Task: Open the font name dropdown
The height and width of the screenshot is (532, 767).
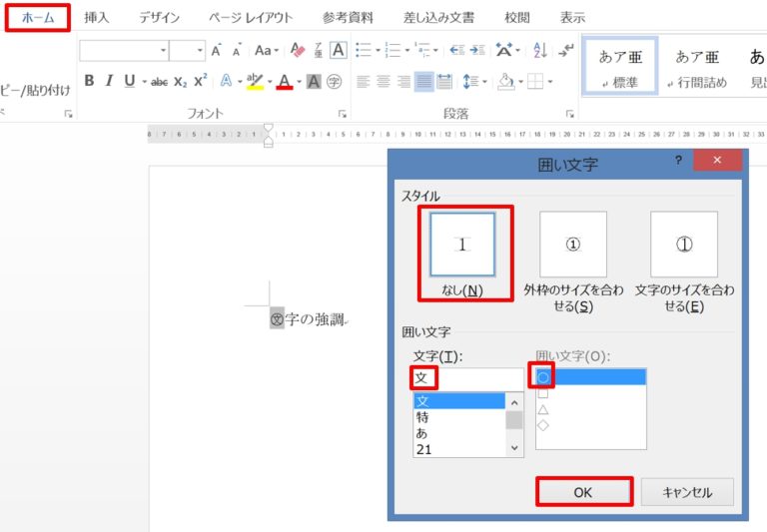Action: 163,50
